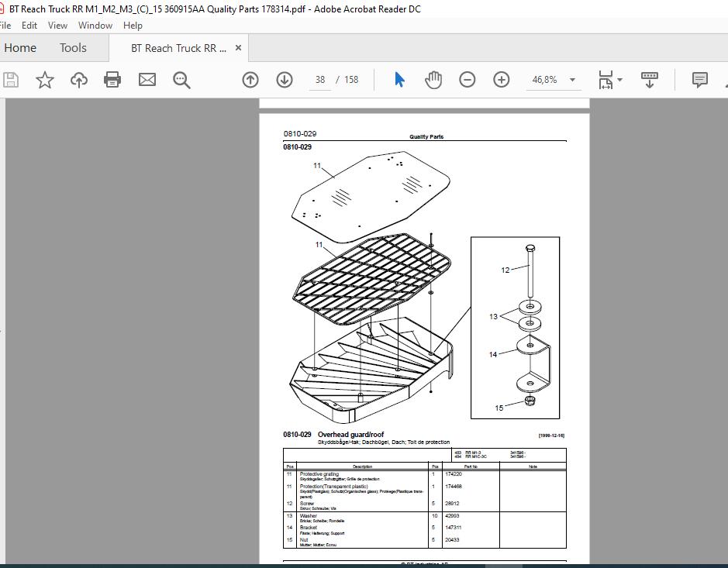Bookmark document with the star icon
The width and height of the screenshot is (728, 568).
[44, 80]
